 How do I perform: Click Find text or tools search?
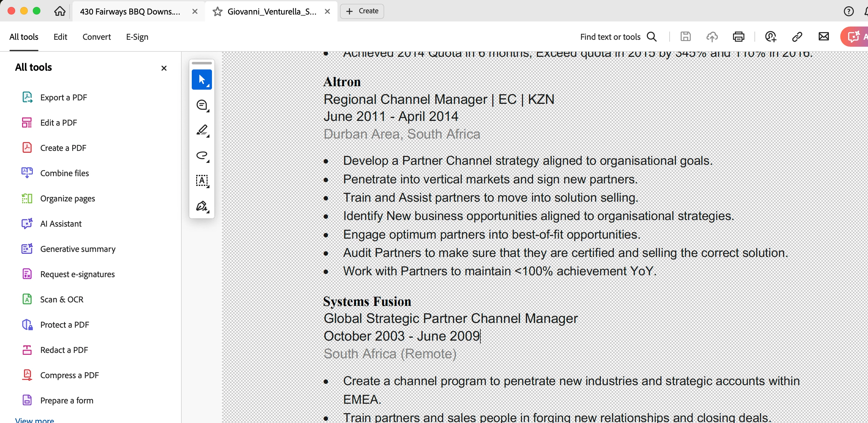coord(618,37)
